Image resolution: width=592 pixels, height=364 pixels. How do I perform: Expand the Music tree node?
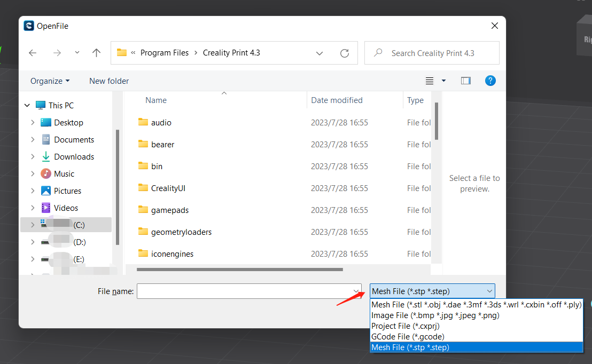point(33,173)
